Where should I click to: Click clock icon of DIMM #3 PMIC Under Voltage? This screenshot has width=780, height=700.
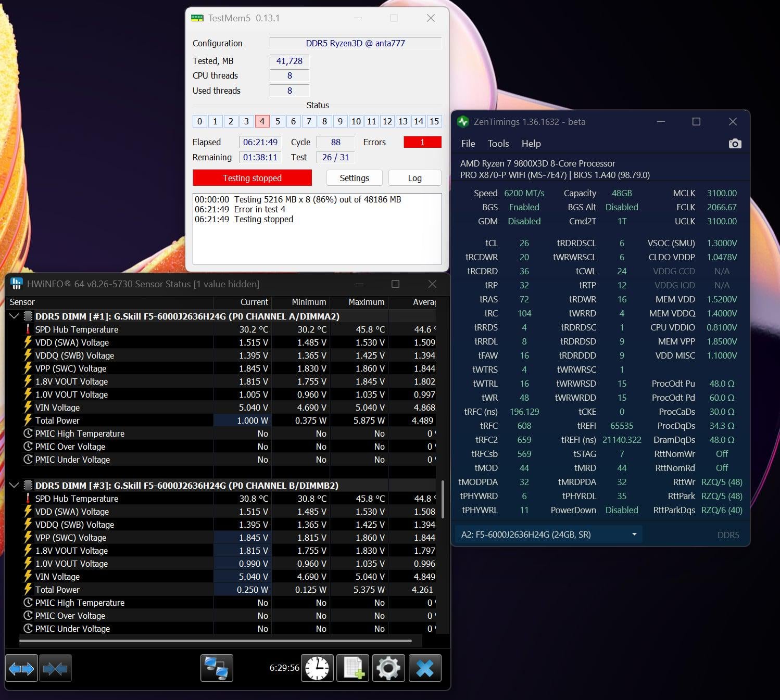pos(28,629)
